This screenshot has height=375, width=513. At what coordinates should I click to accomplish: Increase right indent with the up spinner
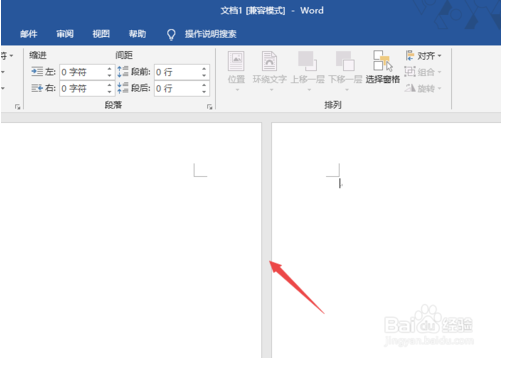[109, 85]
